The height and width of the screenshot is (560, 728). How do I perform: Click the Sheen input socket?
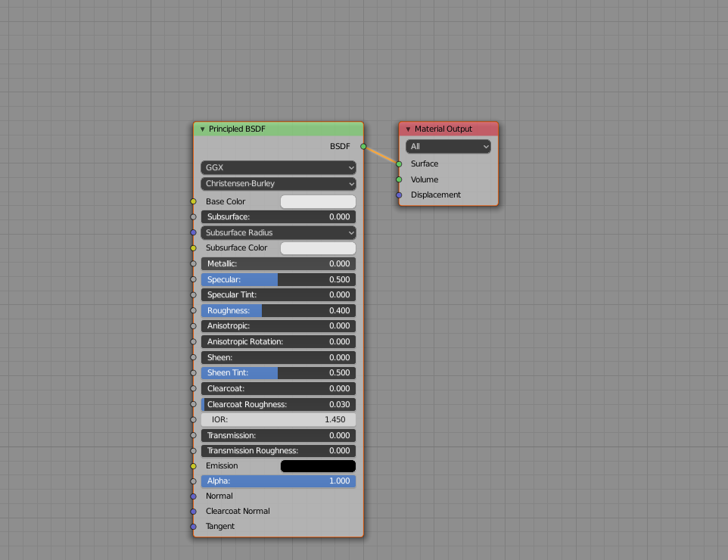193,357
